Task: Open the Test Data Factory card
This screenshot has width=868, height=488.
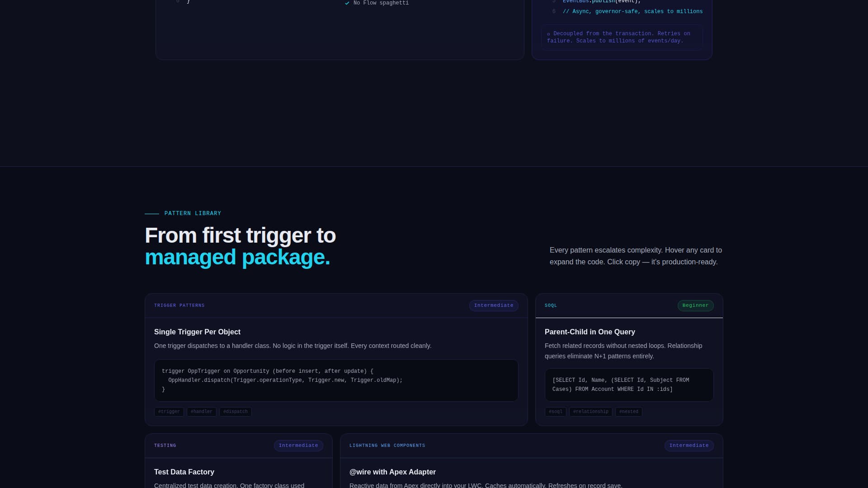Action: 184,472
